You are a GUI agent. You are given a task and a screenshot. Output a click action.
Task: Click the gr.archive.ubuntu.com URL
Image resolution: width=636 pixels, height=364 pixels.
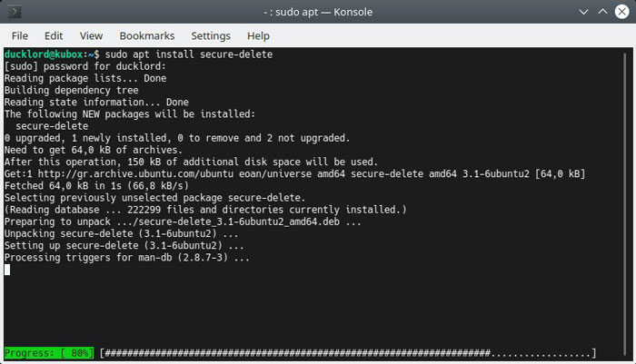[x=135, y=174]
